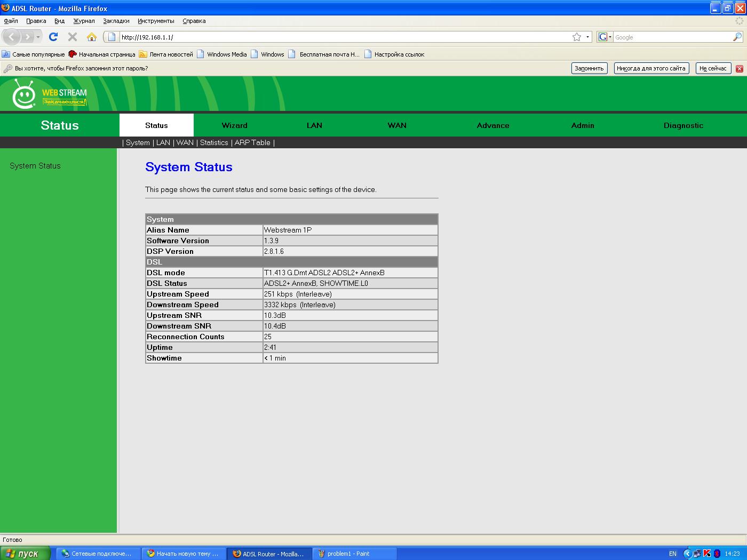Open the Statistics sub-page link
This screenshot has width=747, height=560.
tap(214, 142)
